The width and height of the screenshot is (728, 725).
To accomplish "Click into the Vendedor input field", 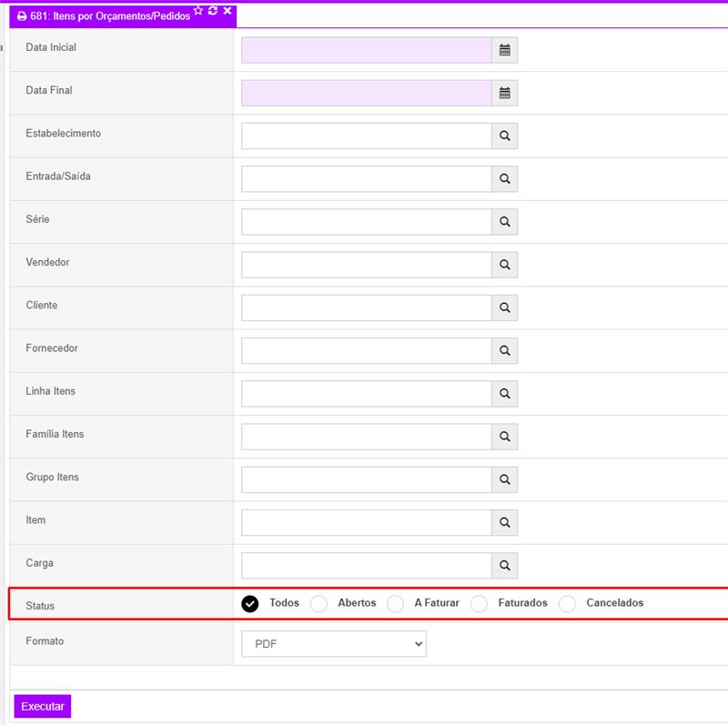I will pyautogui.click(x=367, y=265).
